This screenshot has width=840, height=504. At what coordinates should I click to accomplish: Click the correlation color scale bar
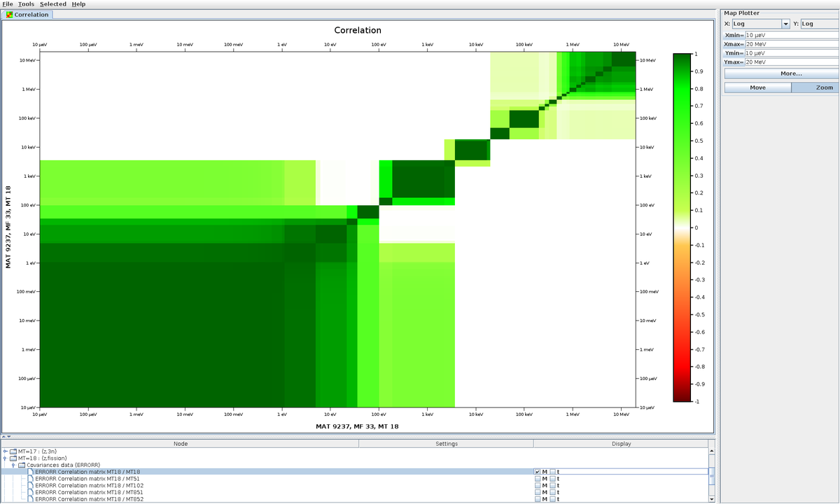click(682, 227)
